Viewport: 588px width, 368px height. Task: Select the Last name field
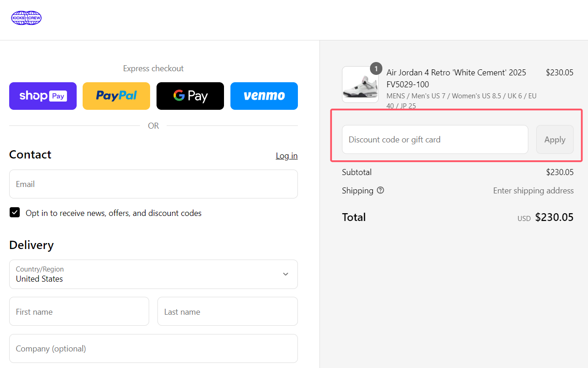[227, 311]
